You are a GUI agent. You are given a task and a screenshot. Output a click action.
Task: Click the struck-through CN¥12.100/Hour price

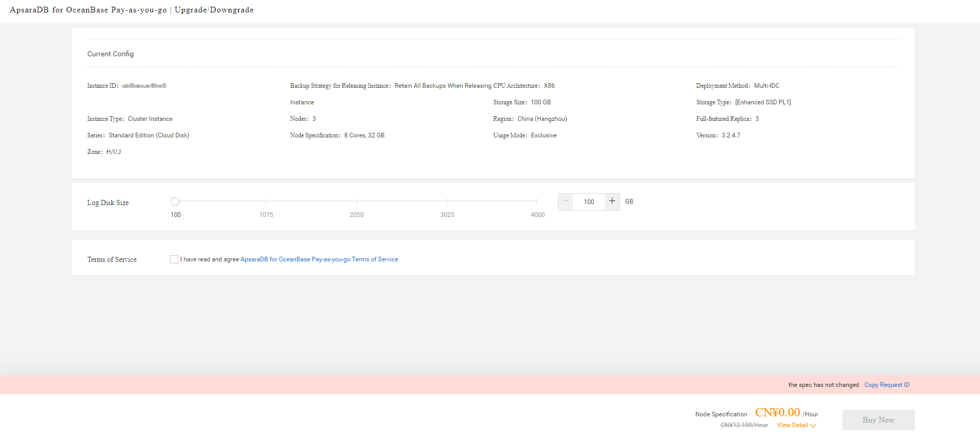pyautogui.click(x=744, y=425)
